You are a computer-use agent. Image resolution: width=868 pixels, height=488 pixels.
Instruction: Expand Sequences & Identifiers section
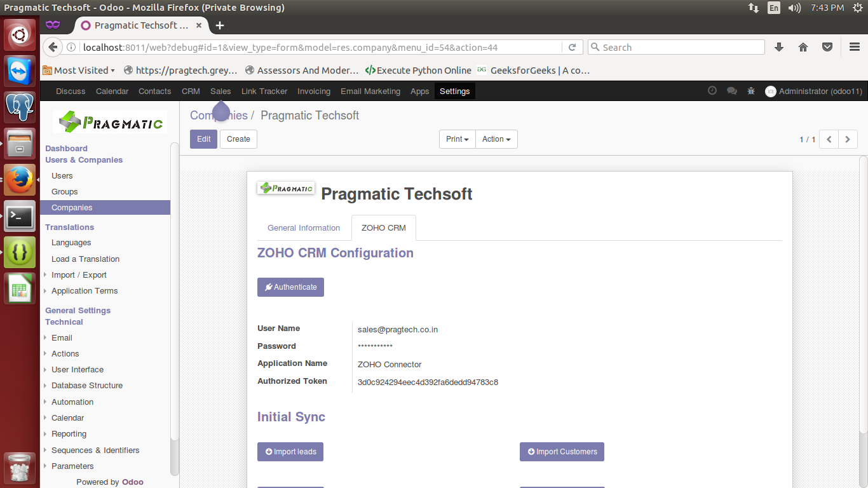coord(95,450)
